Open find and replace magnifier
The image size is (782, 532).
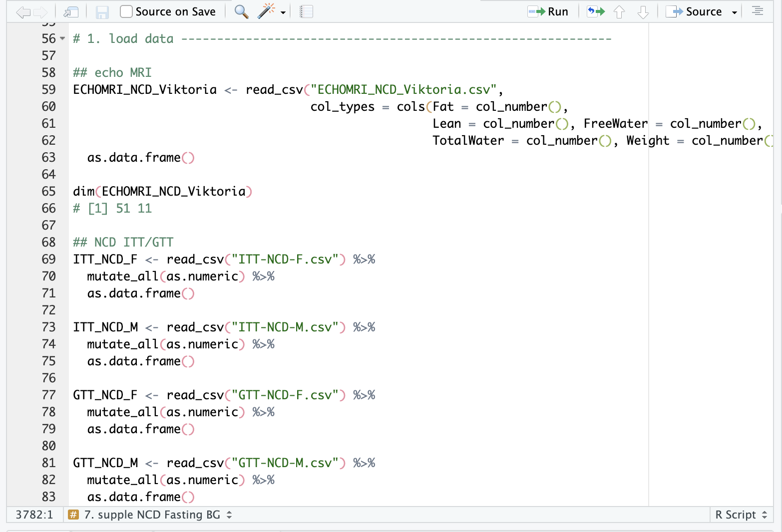point(241,12)
